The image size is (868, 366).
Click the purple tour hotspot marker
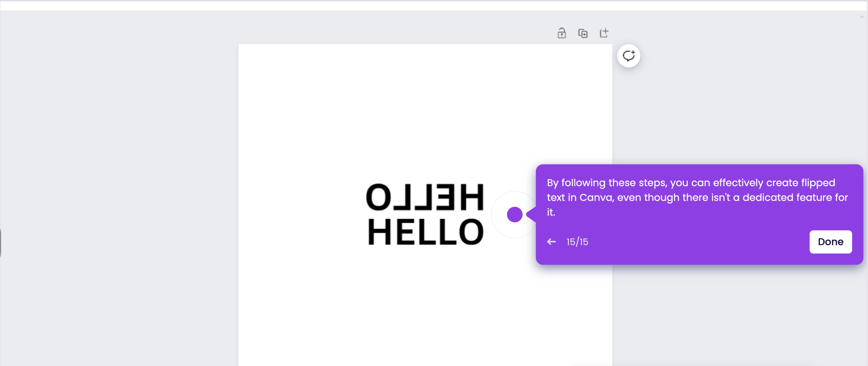coord(514,214)
